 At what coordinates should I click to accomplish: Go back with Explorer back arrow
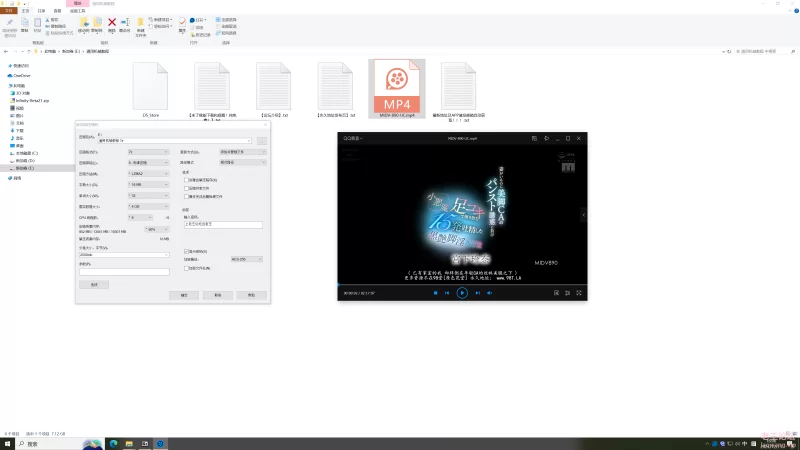(6, 52)
